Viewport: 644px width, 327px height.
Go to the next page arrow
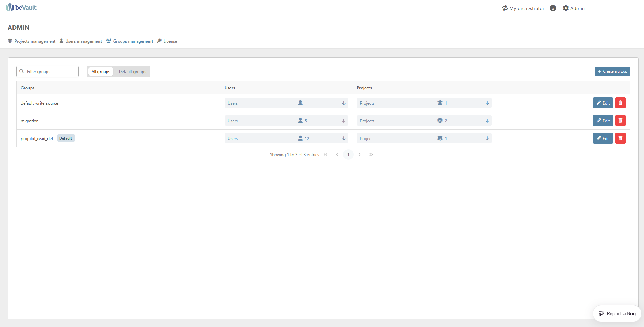click(x=360, y=154)
